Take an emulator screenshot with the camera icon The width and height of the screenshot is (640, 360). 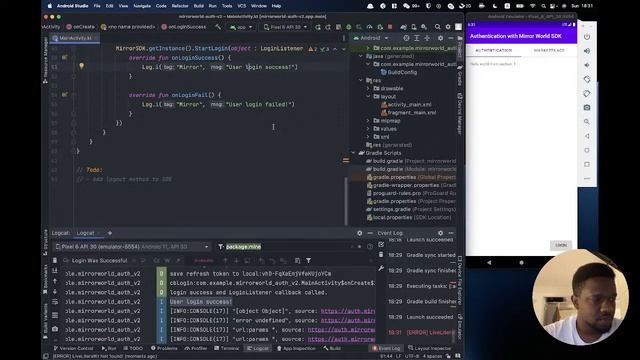(x=587, y=107)
